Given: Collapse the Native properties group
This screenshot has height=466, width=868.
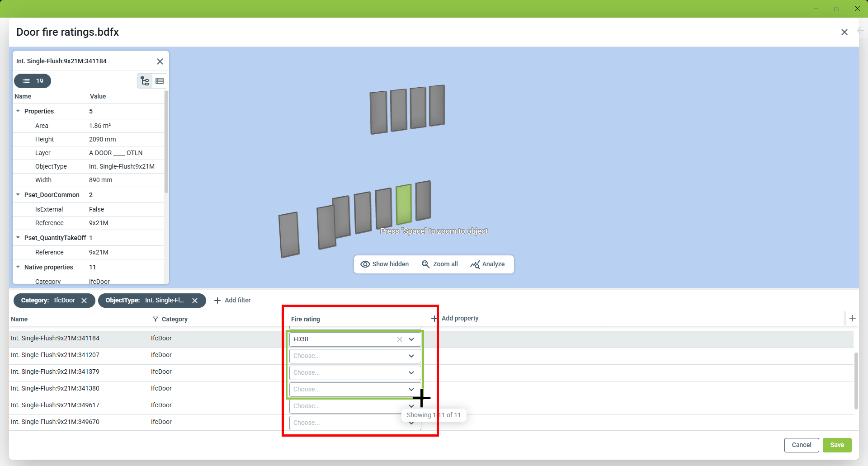Looking at the screenshot, I should (x=18, y=267).
